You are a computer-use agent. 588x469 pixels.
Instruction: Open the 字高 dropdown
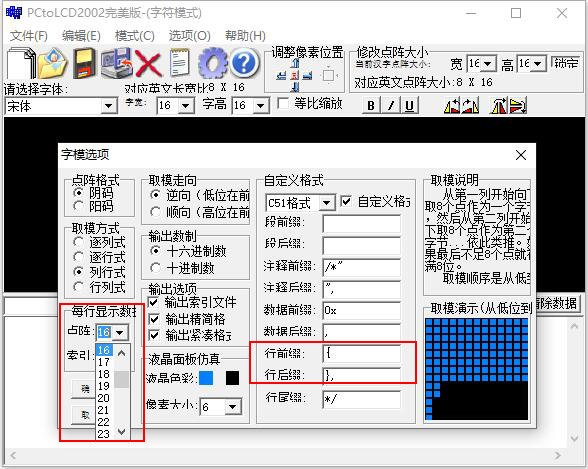(260, 105)
